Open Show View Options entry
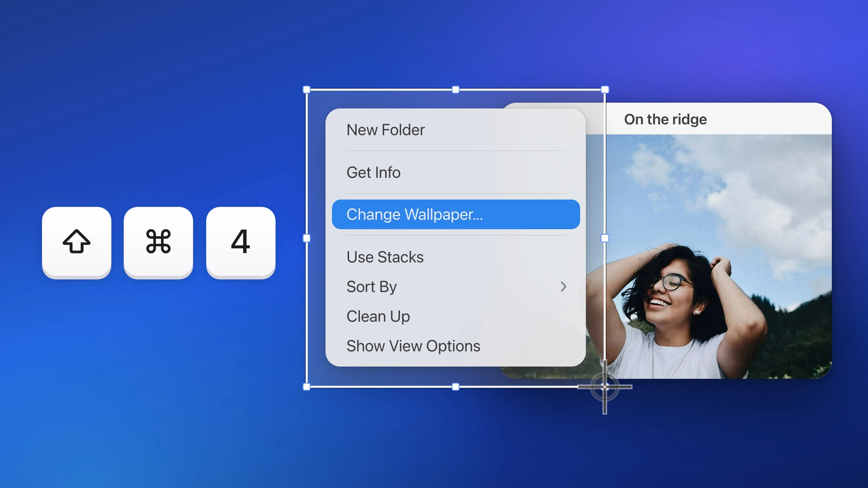 pos(456,346)
